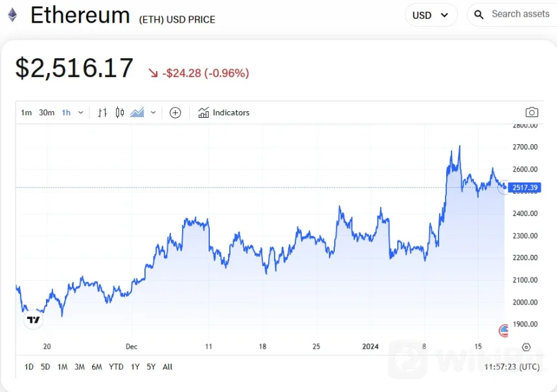This screenshot has height=392, width=557.
Task: Set chart interval to 1m
Action: point(26,113)
